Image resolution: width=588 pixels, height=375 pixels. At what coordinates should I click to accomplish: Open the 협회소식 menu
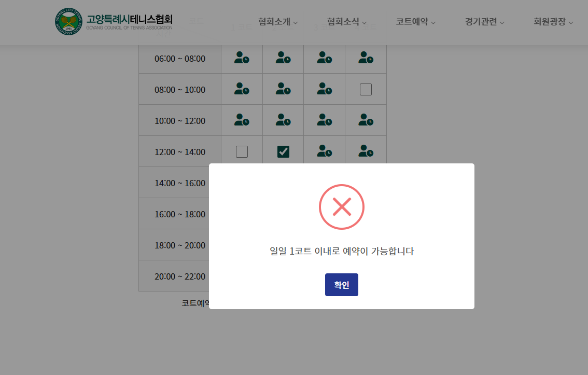pyautogui.click(x=346, y=22)
